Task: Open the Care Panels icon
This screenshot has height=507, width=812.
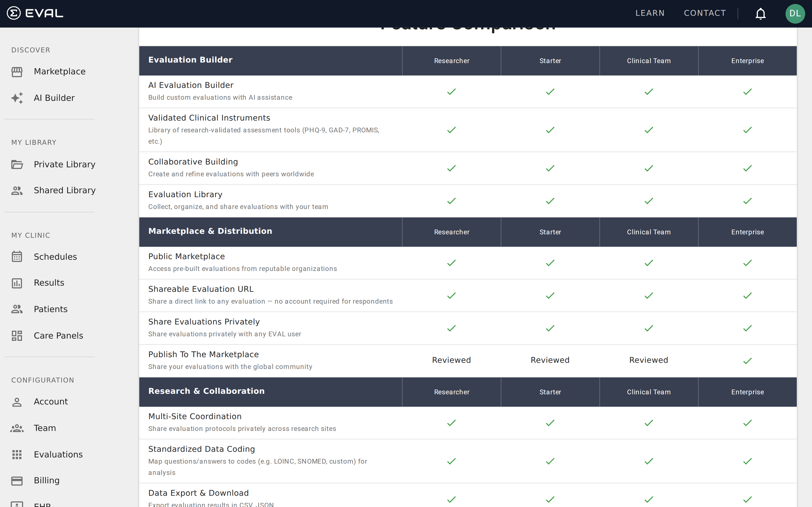Action: pos(17,335)
